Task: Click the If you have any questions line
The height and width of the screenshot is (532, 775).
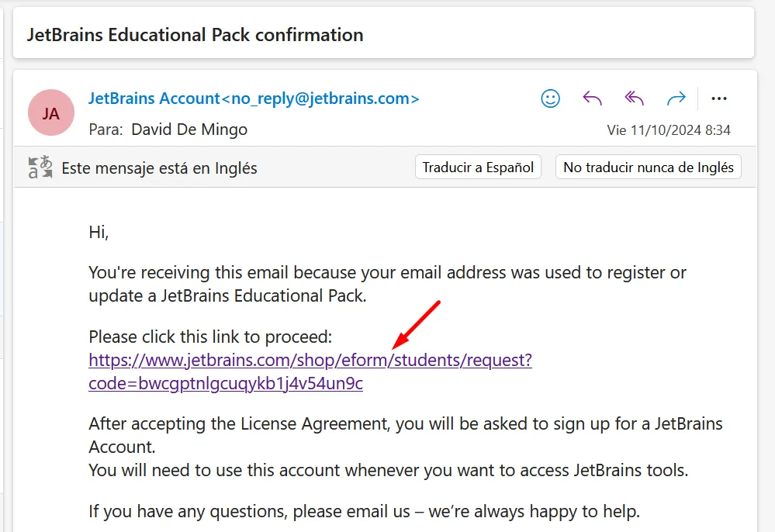Action: 364,511
